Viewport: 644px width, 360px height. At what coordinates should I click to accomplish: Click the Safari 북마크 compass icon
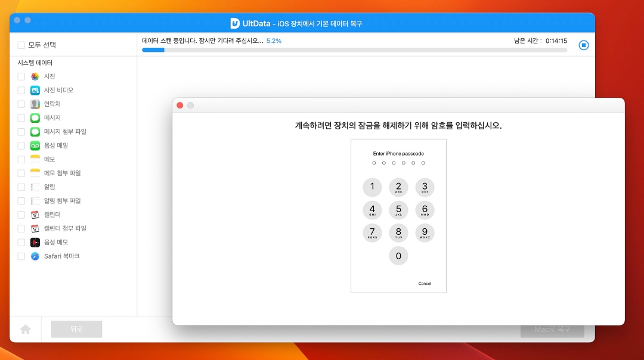tap(35, 256)
